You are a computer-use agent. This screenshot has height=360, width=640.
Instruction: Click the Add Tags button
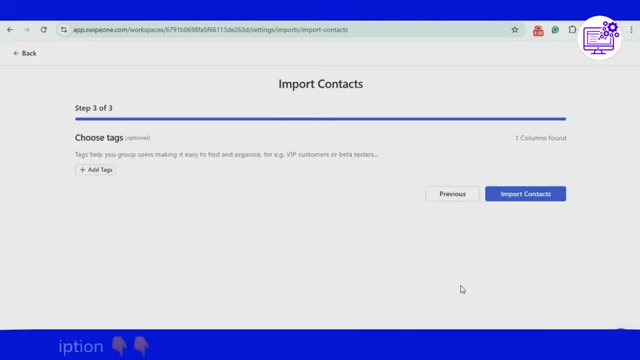click(96, 170)
